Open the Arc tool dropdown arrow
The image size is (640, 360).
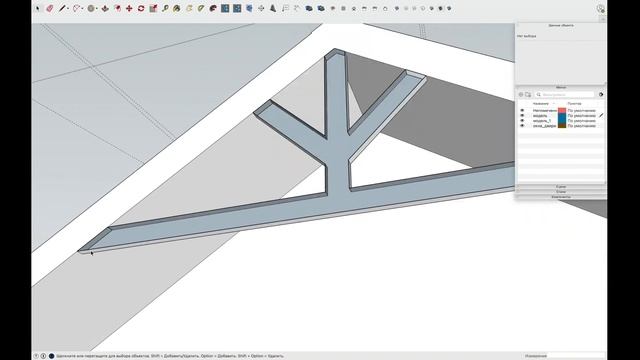tap(82, 9)
